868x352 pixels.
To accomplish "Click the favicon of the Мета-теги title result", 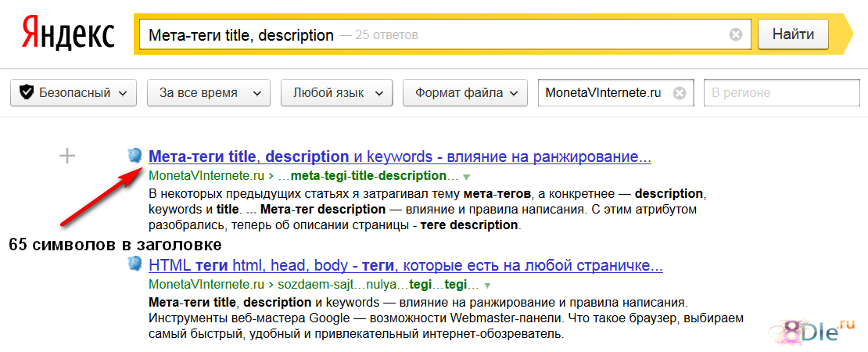I will tap(135, 156).
